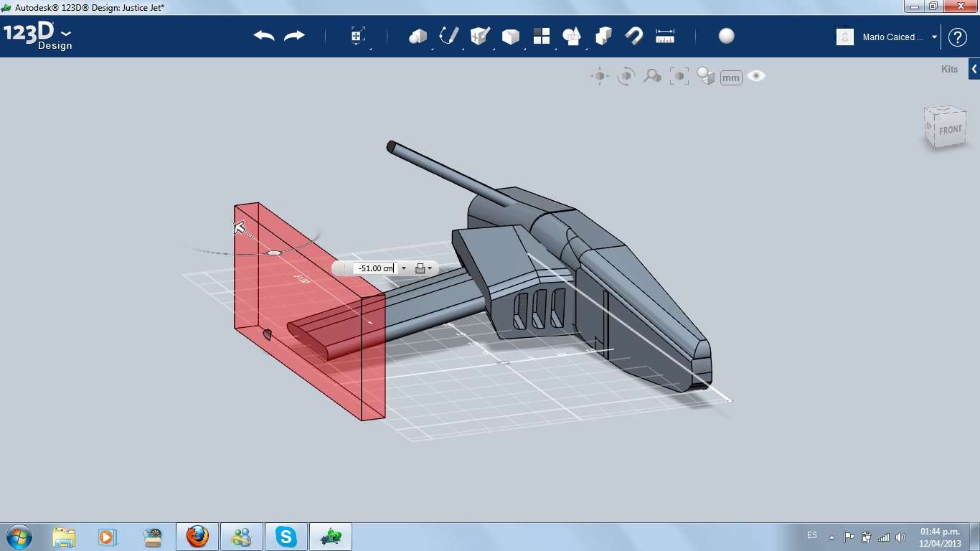Undo the last action
Image resolution: width=980 pixels, height=551 pixels.
tap(264, 36)
